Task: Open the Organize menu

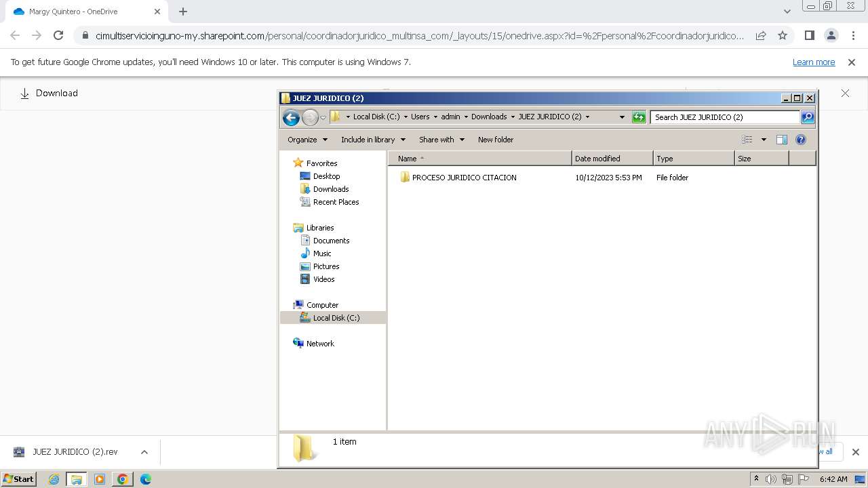Action: (x=307, y=140)
